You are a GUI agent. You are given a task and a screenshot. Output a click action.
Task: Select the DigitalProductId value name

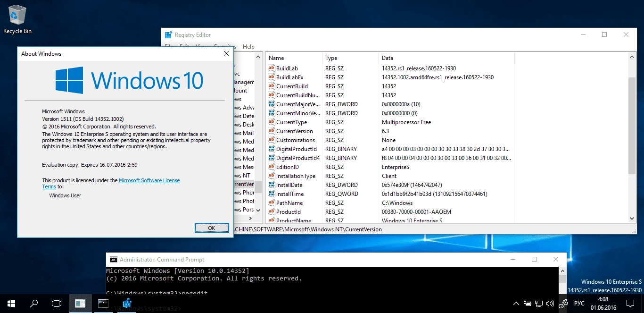pos(297,149)
